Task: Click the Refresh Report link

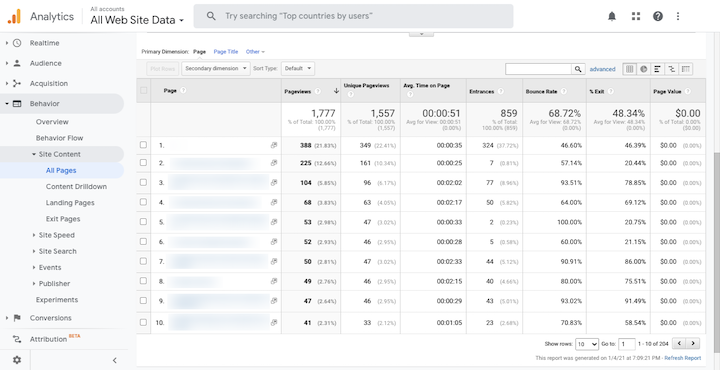Action: click(683, 358)
